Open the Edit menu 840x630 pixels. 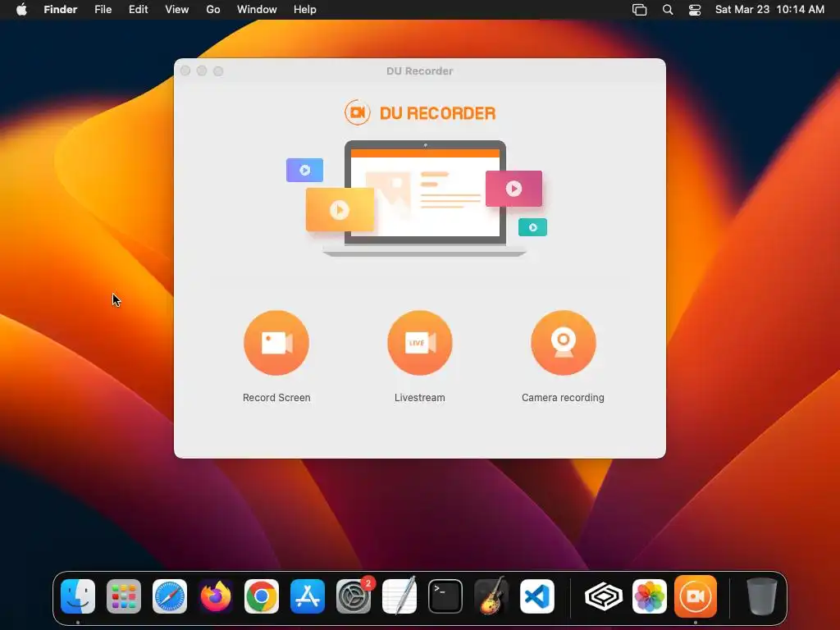pos(138,10)
